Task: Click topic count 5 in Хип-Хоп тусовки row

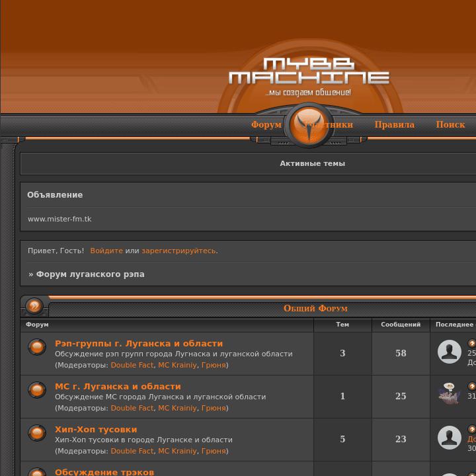Action: [x=342, y=439]
